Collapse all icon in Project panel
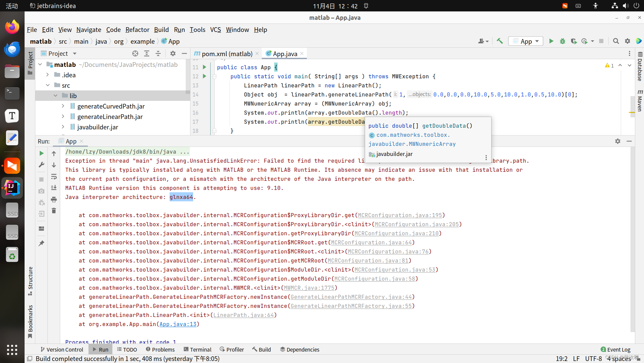The width and height of the screenshot is (644, 363). pos(158,53)
